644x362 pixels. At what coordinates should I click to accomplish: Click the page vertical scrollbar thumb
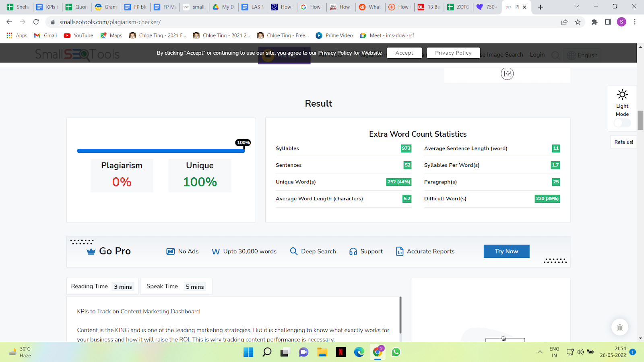640,120
